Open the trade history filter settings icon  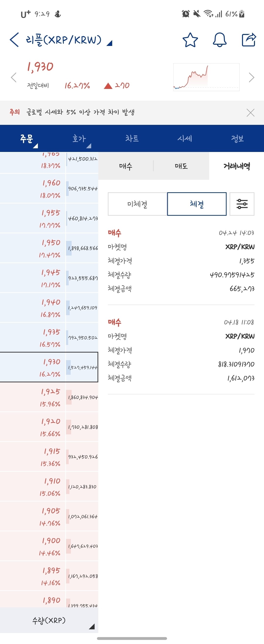(x=242, y=204)
